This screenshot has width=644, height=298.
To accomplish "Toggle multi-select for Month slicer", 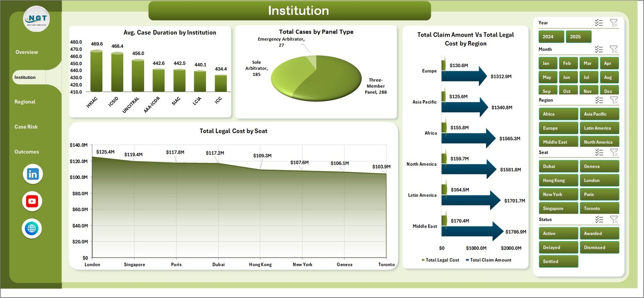I will (599, 49).
